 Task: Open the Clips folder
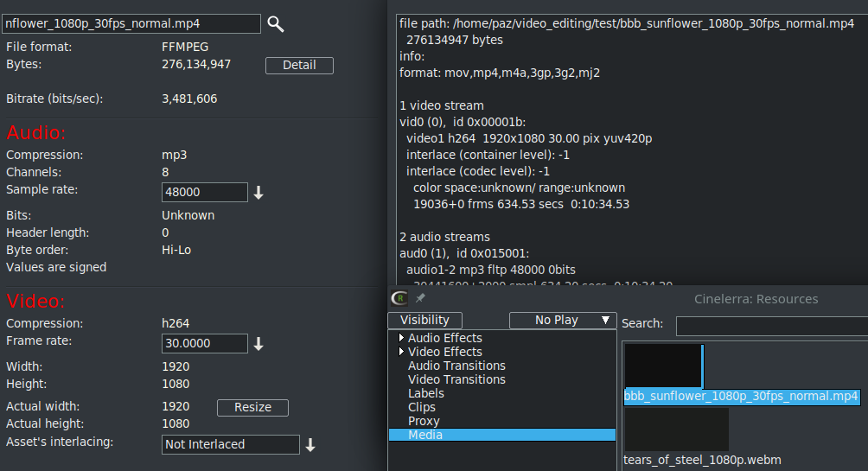point(422,407)
